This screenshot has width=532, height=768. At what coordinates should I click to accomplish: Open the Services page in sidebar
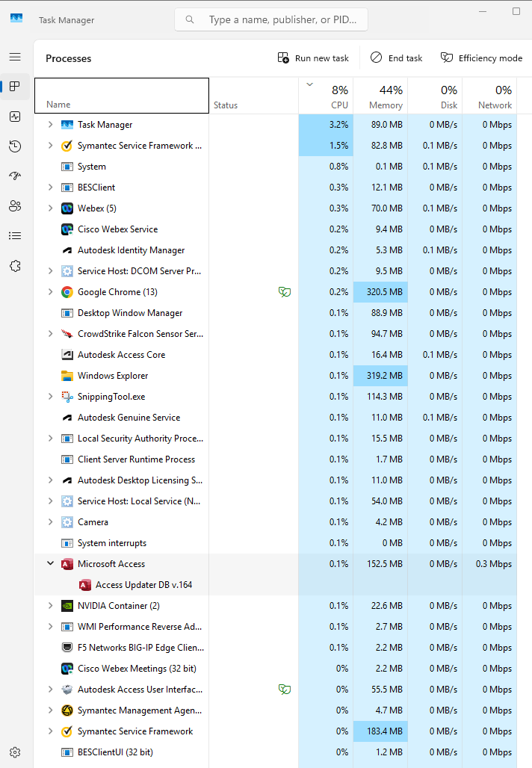tap(15, 266)
